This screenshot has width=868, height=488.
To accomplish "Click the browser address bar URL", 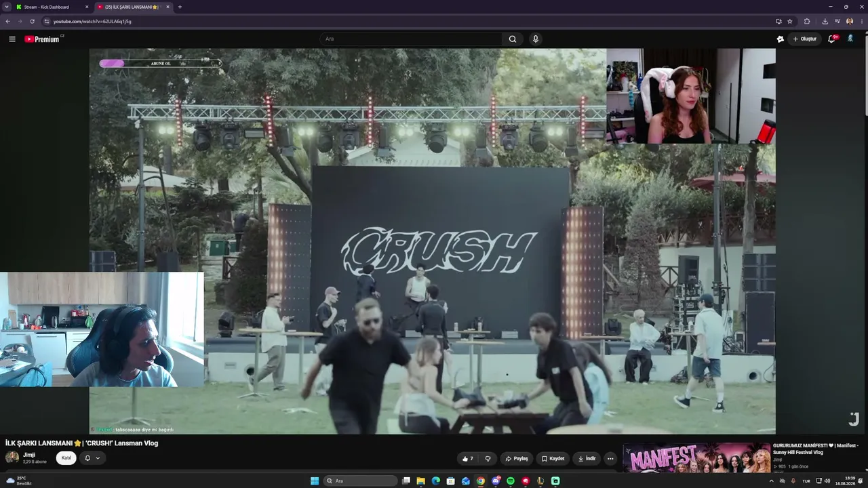I will coord(92,21).
